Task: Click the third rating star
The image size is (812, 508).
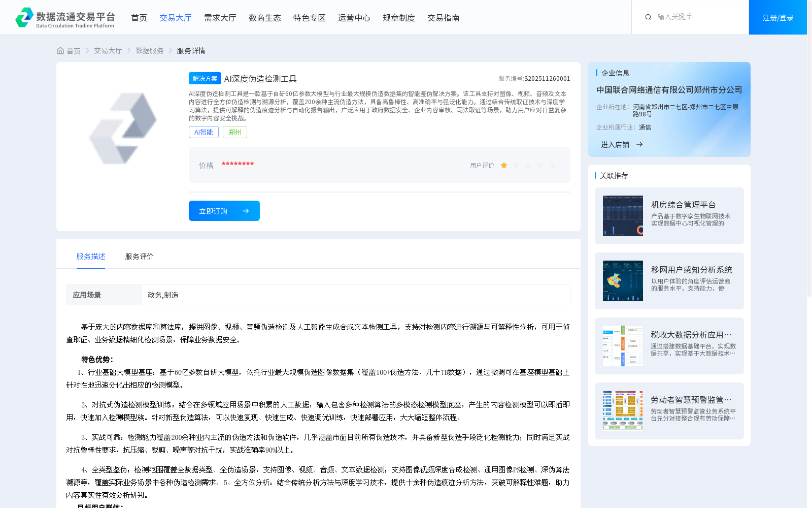Action: (x=528, y=165)
